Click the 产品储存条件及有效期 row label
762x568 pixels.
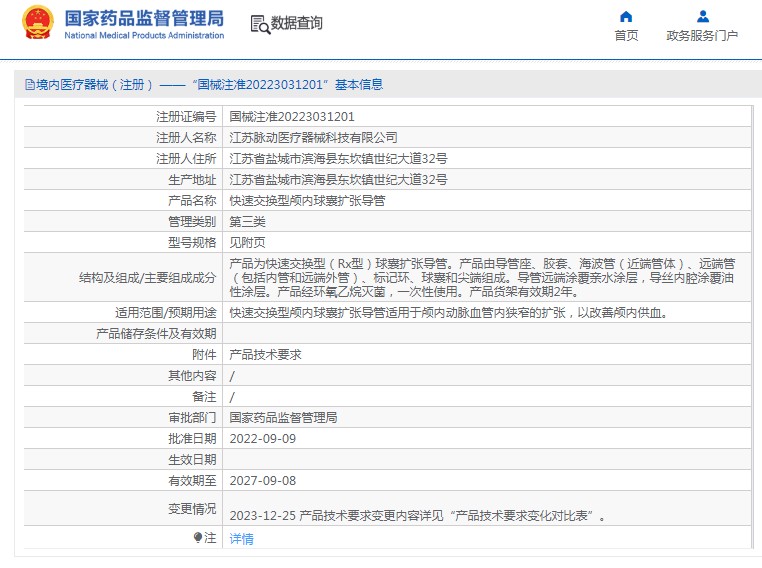(x=156, y=333)
